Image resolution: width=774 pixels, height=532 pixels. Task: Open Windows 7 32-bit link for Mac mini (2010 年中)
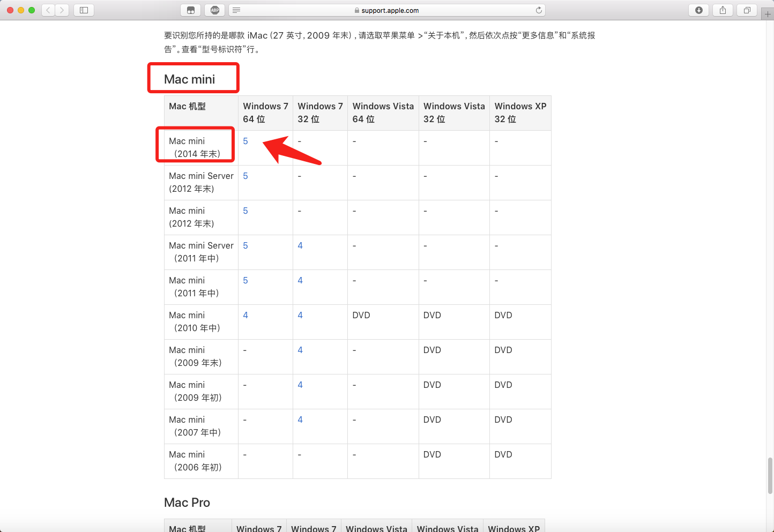[300, 315]
